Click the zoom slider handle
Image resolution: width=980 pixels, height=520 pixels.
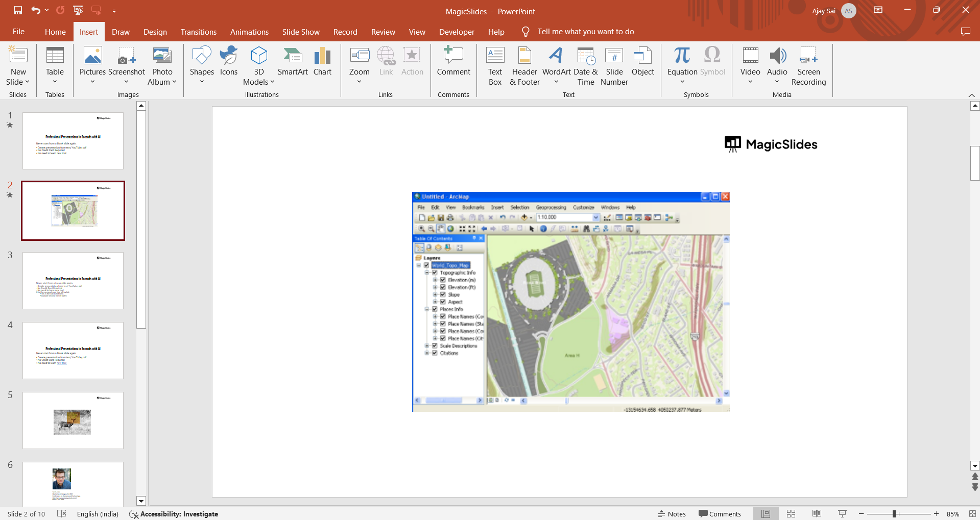tap(894, 514)
